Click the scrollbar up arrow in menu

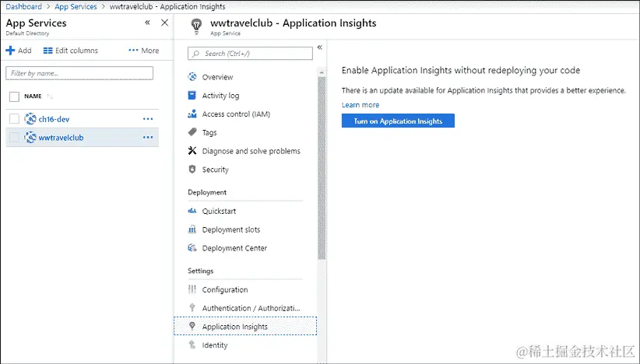click(x=322, y=72)
